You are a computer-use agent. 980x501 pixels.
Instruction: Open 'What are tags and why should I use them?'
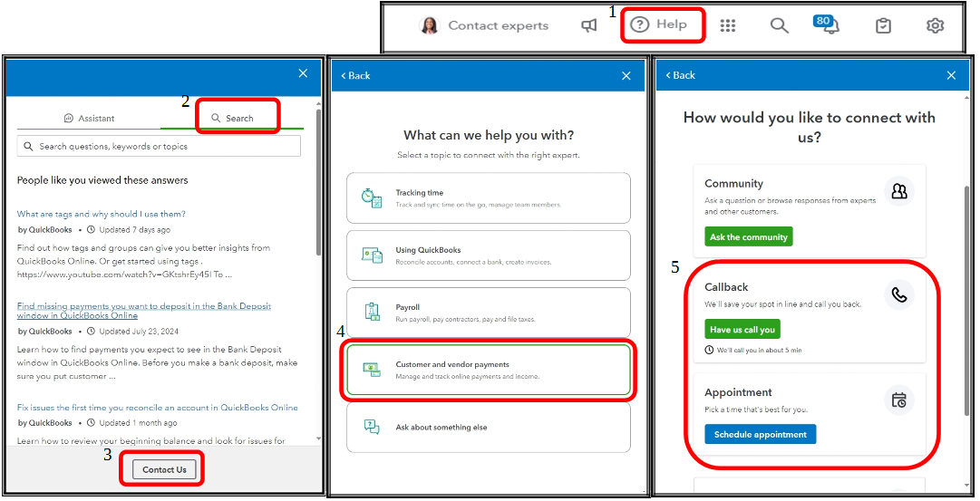[x=102, y=214]
